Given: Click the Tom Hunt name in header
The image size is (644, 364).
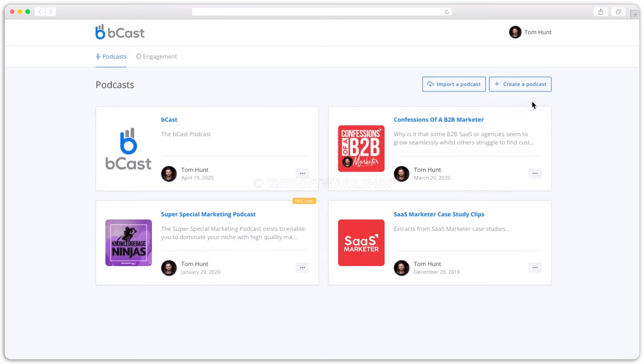Looking at the screenshot, I should 538,32.
